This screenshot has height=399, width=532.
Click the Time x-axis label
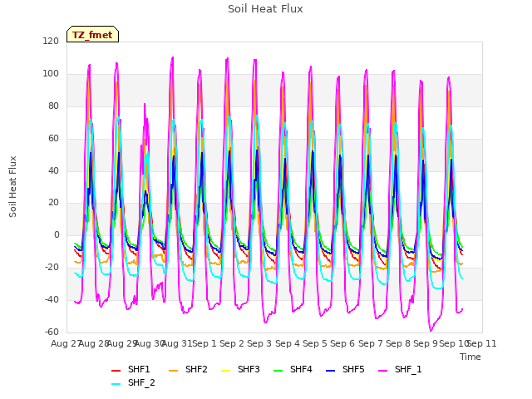pyautogui.click(x=470, y=357)
